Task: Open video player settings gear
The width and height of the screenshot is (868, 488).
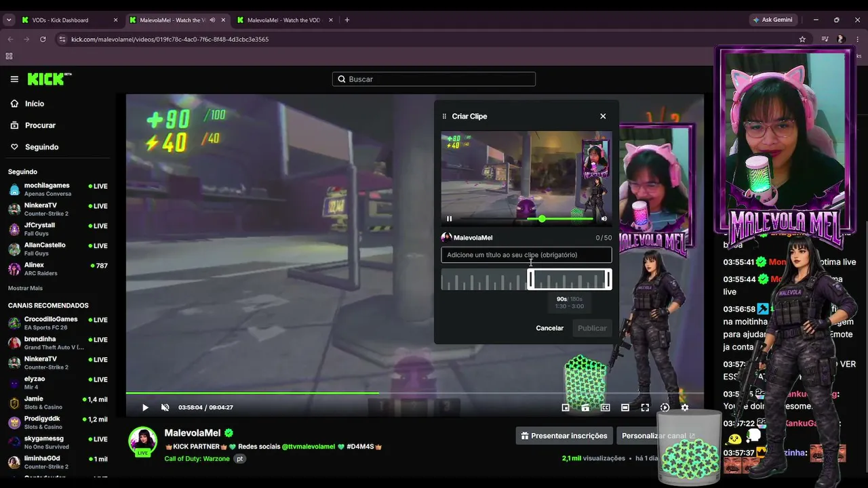Action: pyautogui.click(x=685, y=407)
